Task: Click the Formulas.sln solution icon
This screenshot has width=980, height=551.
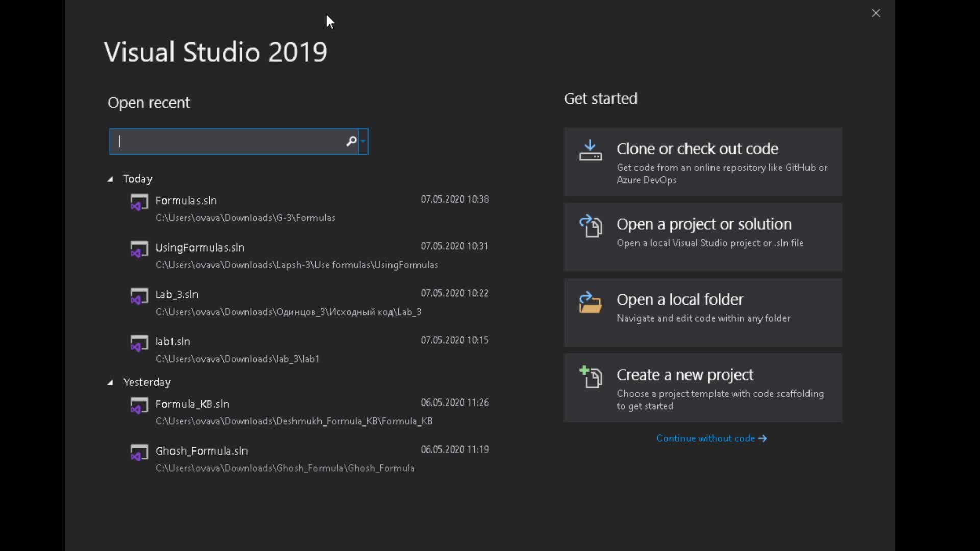Action: coord(139,202)
